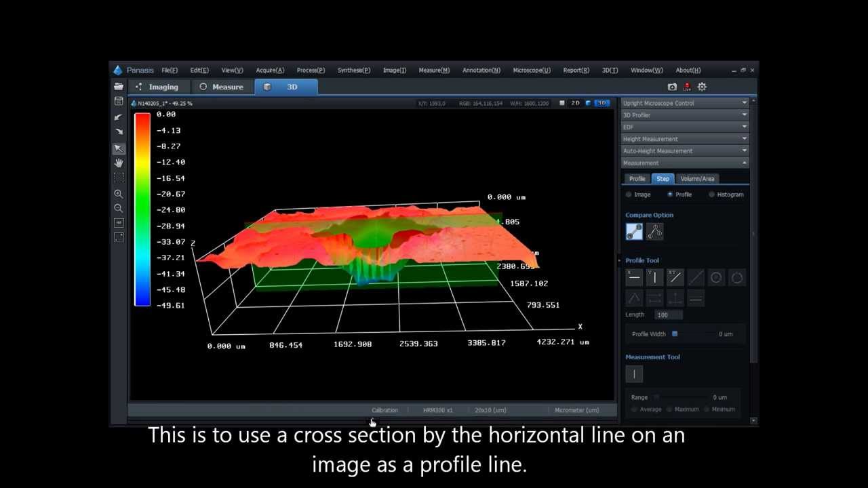868x488 pixels.
Task: Click the undo arrow in left toolbar
Action: (x=119, y=117)
